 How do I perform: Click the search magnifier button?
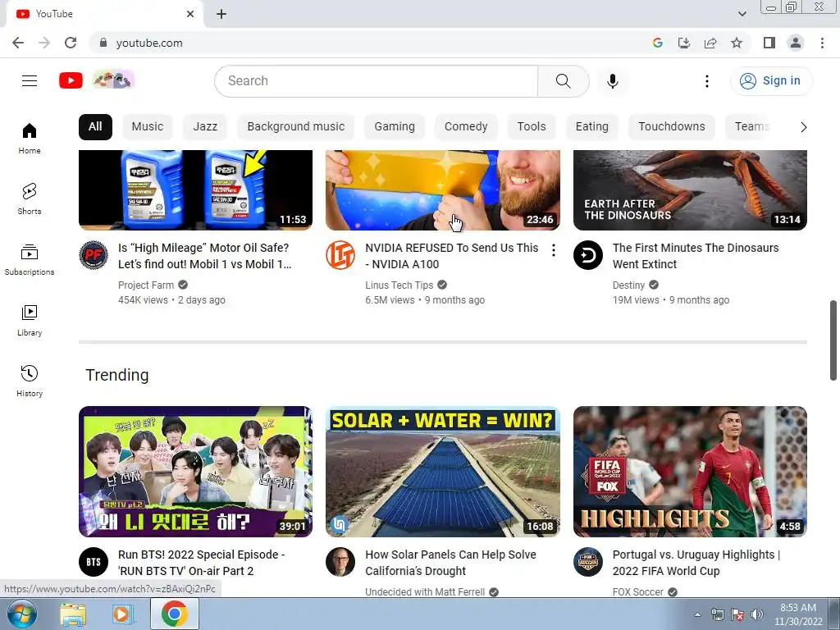pyautogui.click(x=563, y=81)
